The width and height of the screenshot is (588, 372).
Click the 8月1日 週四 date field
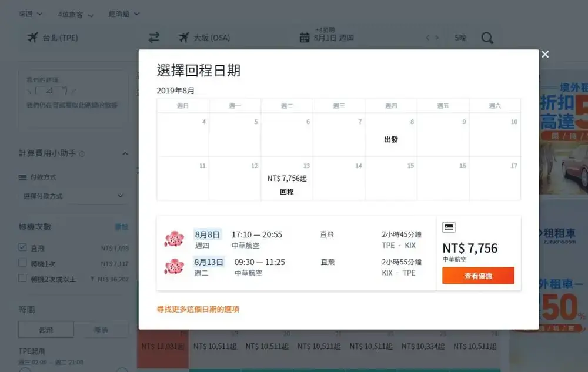click(x=334, y=38)
